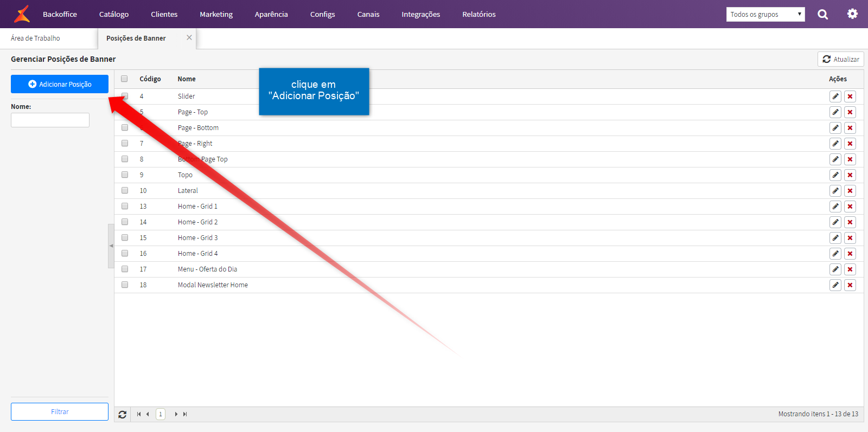This screenshot has width=868, height=432.
Task: Select the checkbox for code 8 row
Action: (125, 159)
